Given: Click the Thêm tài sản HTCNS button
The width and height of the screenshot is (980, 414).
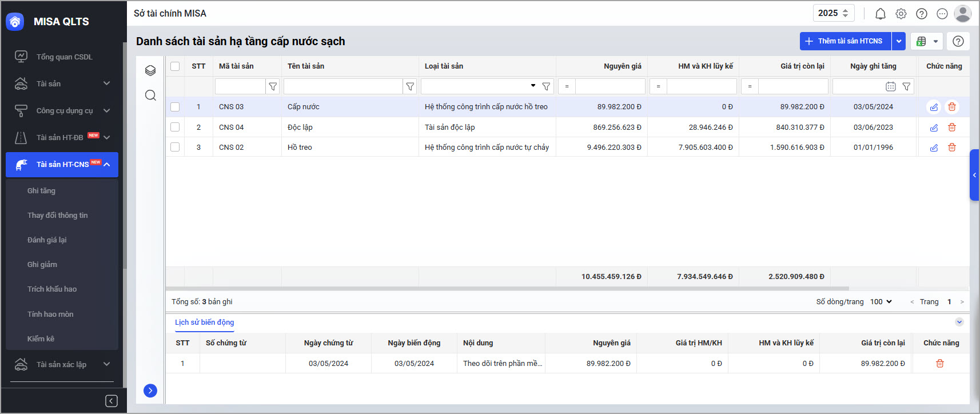Looking at the screenshot, I should coord(845,41).
